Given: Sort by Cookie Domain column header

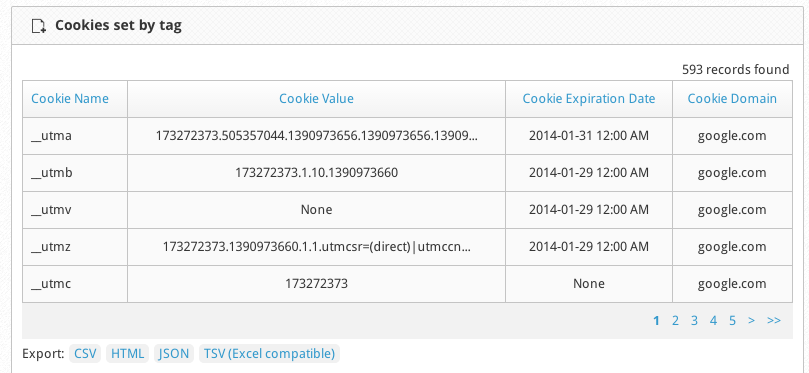Looking at the screenshot, I should coord(732,99).
